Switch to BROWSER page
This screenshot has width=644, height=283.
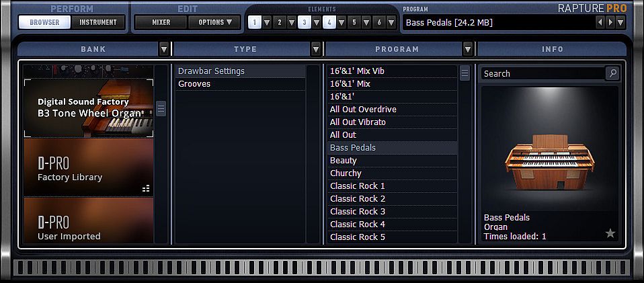44,22
